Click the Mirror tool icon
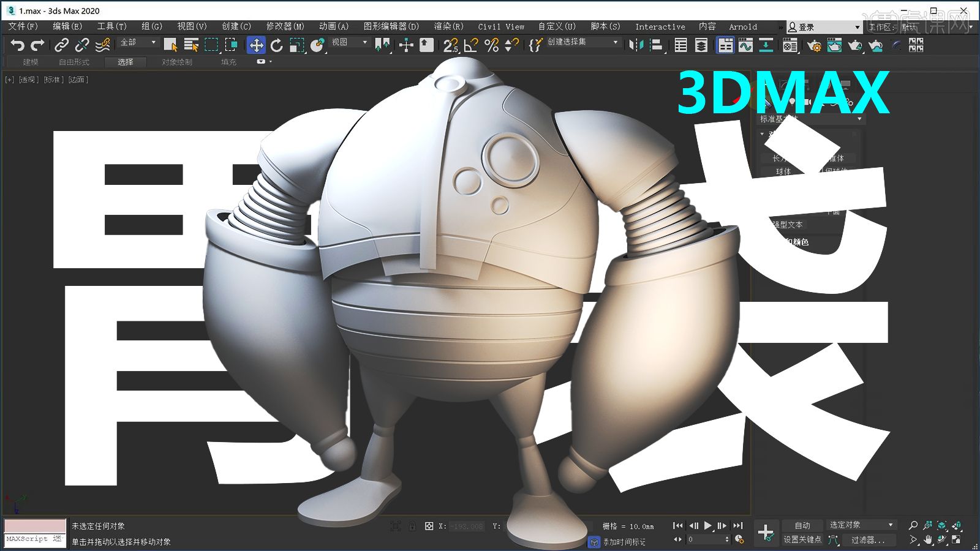The width and height of the screenshot is (980, 551). [636, 45]
